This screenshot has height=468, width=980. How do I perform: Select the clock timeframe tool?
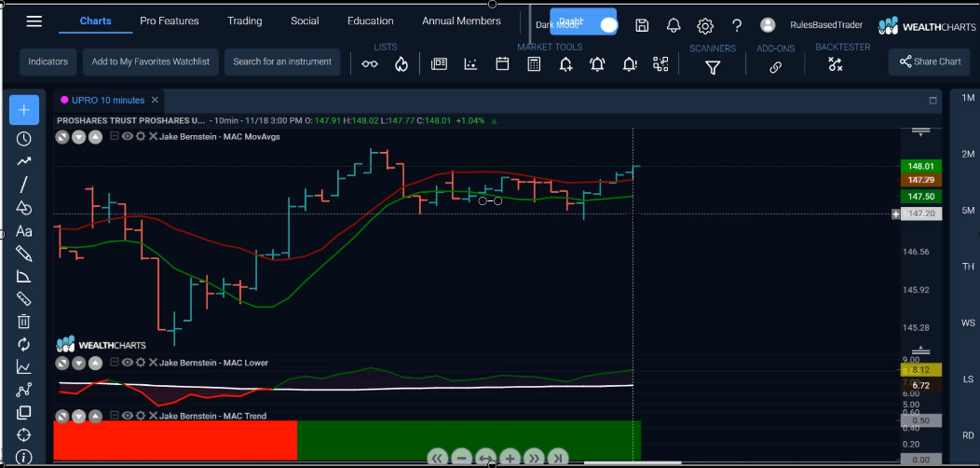pos(23,139)
